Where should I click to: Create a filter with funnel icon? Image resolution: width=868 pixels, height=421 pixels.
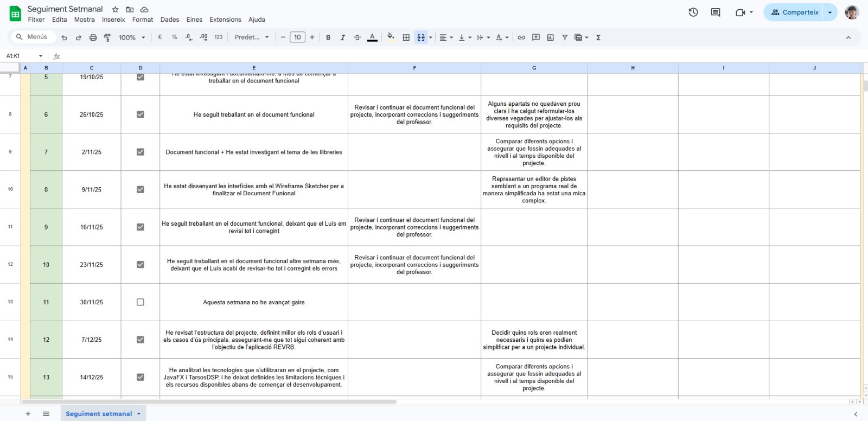[x=565, y=37]
